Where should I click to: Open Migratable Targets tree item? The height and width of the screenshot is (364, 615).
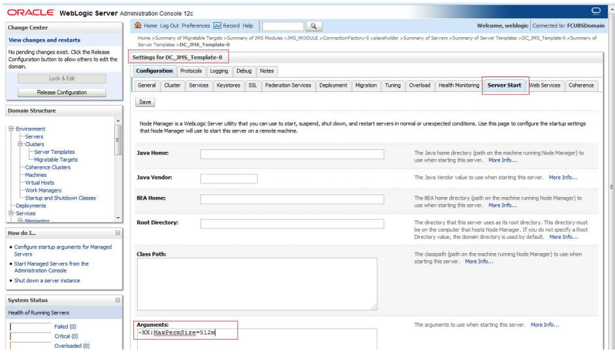(56, 159)
